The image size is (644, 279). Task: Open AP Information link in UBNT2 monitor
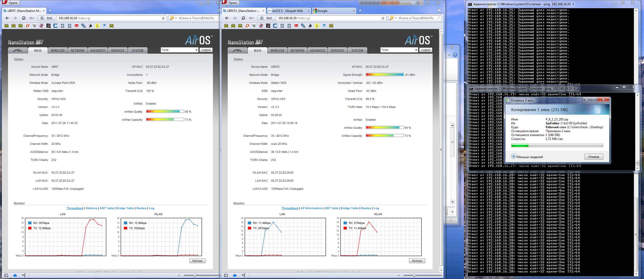311,208
